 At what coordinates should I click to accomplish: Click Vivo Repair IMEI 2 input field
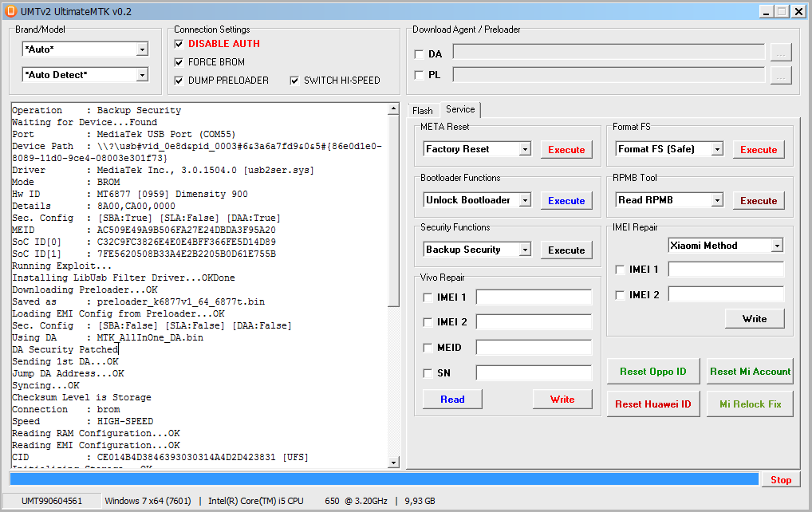tap(534, 322)
